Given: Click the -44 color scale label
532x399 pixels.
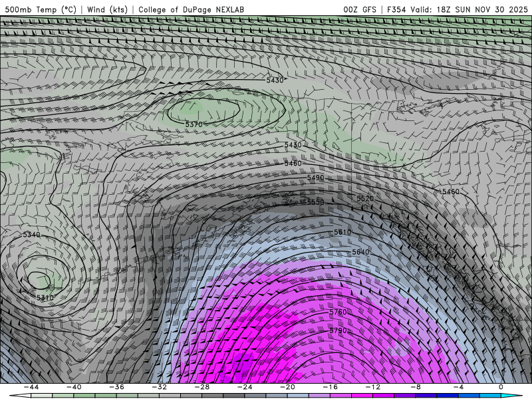Looking at the screenshot, I should click(31, 387).
